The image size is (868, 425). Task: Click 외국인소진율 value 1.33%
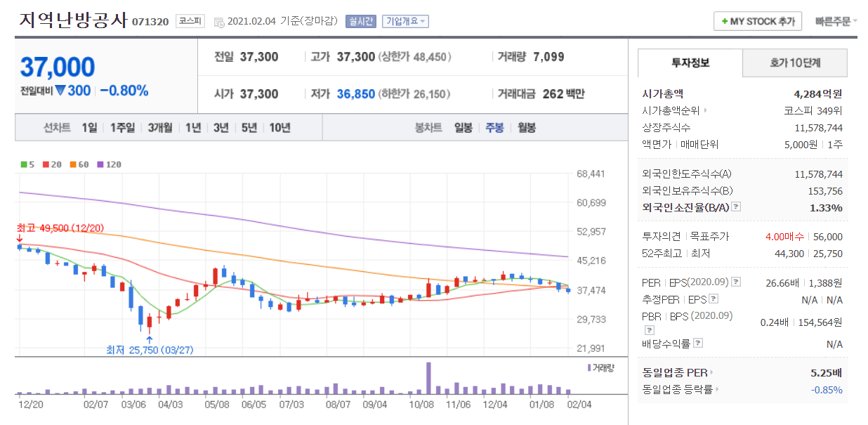click(826, 207)
